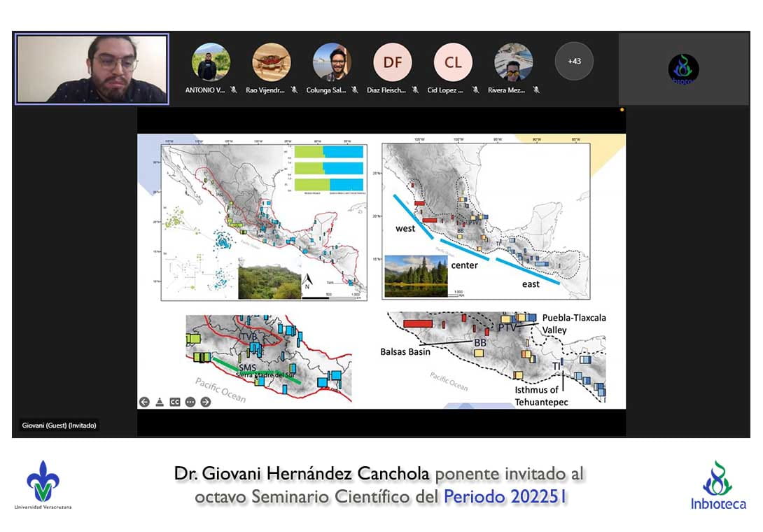Click the Inbioteca tile in top right
This screenshot has width=763, height=532.
coord(683,69)
